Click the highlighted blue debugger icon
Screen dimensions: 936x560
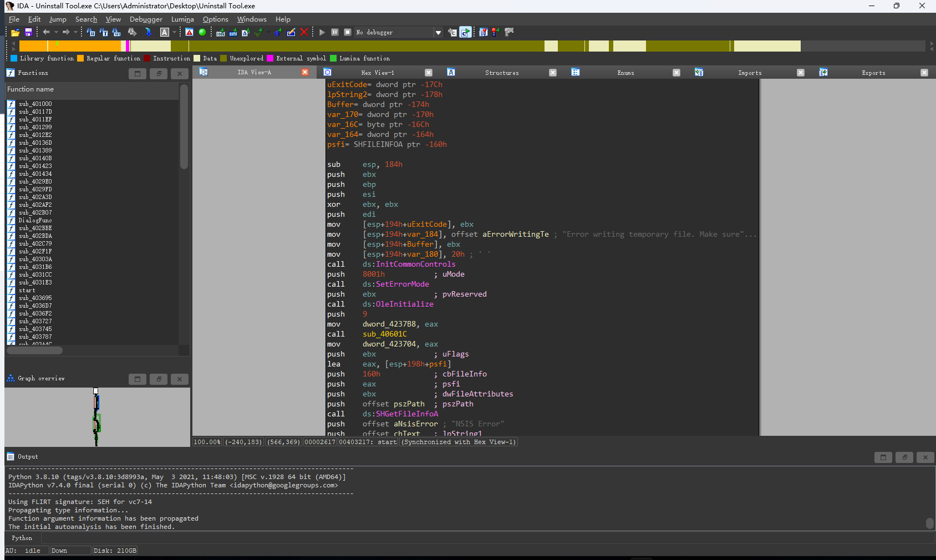click(x=466, y=32)
